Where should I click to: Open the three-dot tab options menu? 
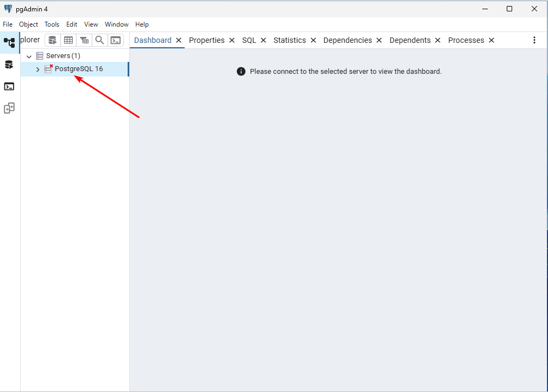tap(534, 40)
